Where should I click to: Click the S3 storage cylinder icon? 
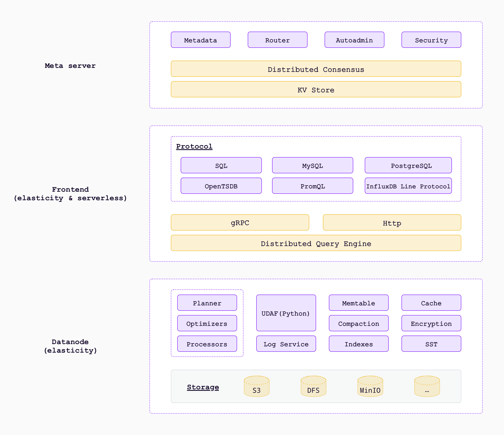point(257,386)
